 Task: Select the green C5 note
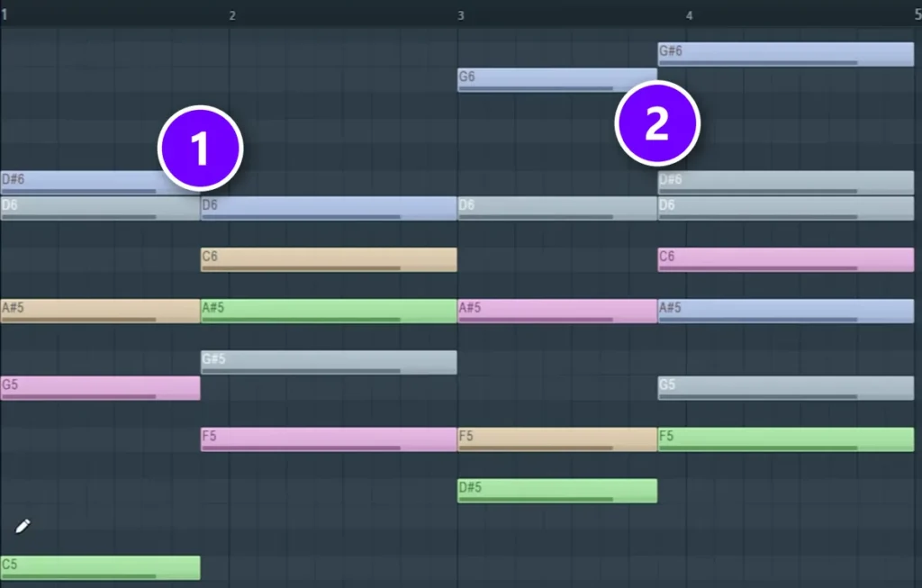point(100,568)
